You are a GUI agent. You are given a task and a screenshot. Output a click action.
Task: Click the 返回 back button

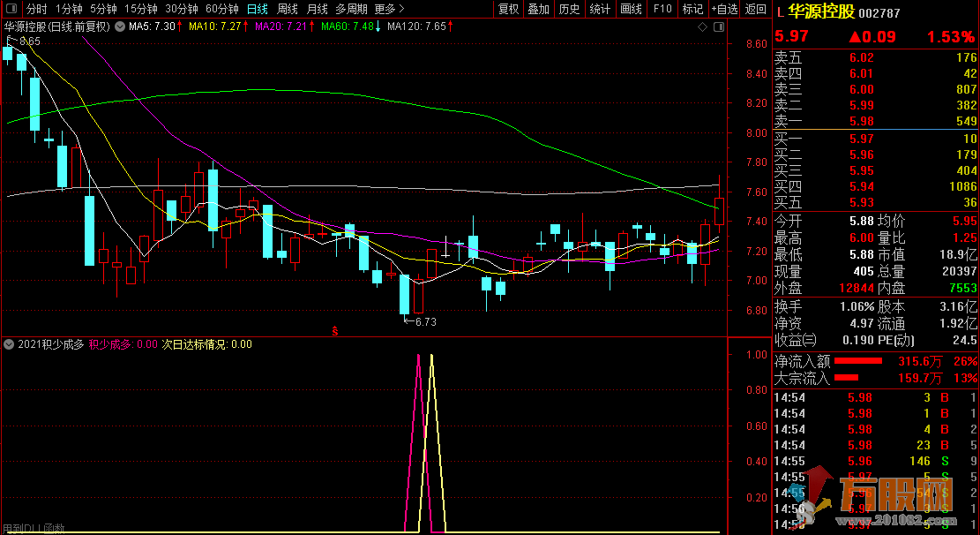(756, 9)
